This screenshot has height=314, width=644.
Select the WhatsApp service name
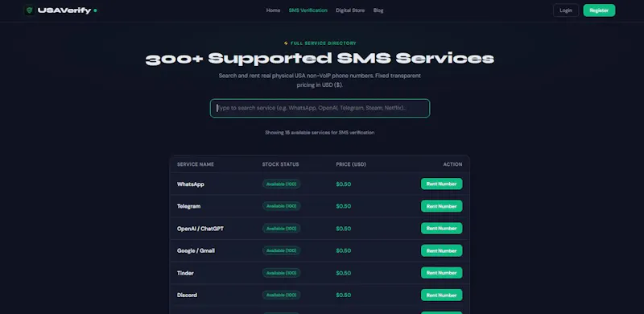point(191,184)
